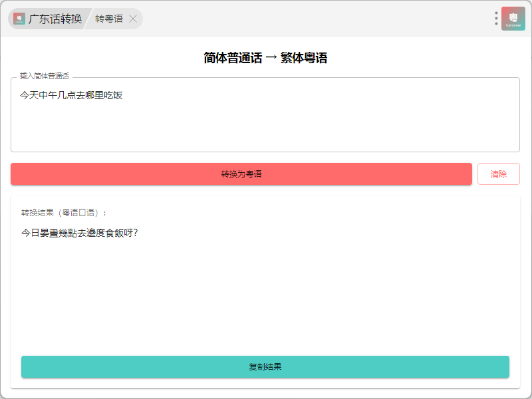
Task: Click the 输入简体普通话 field label
Action: tap(45, 76)
